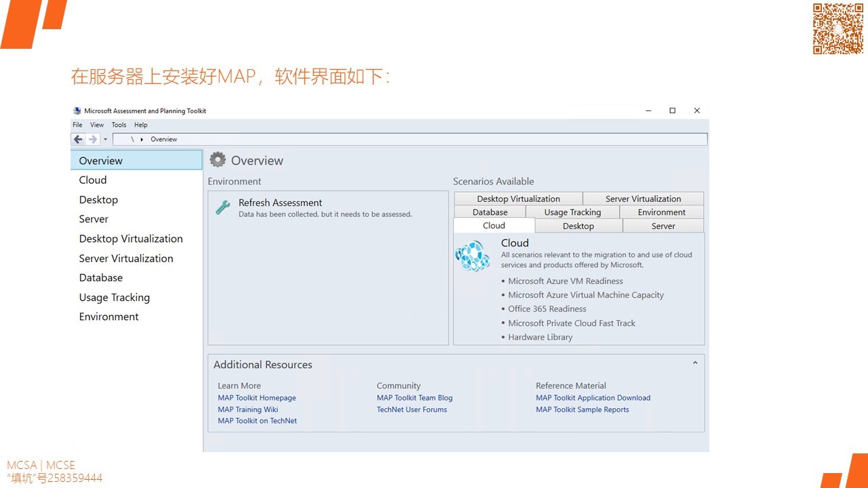The width and height of the screenshot is (868, 488).
Task: Collapse the Additional Resources section
Action: pyautogui.click(x=695, y=363)
